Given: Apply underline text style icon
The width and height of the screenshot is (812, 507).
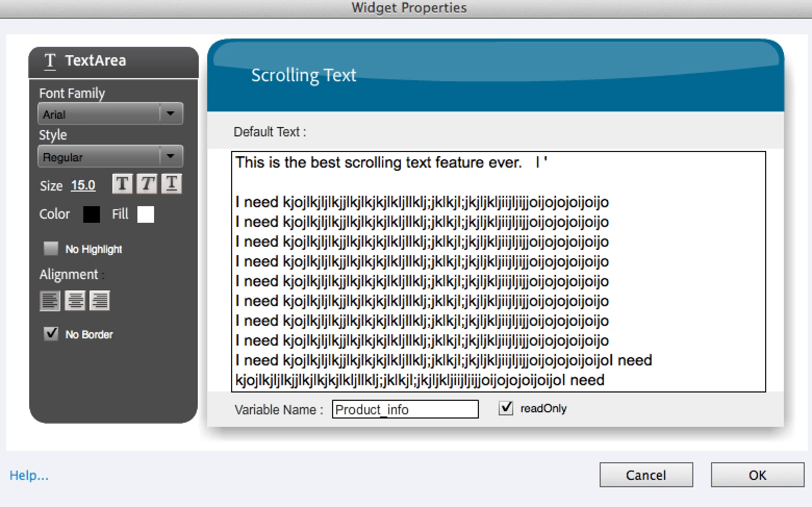Looking at the screenshot, I should click(171, 184).
